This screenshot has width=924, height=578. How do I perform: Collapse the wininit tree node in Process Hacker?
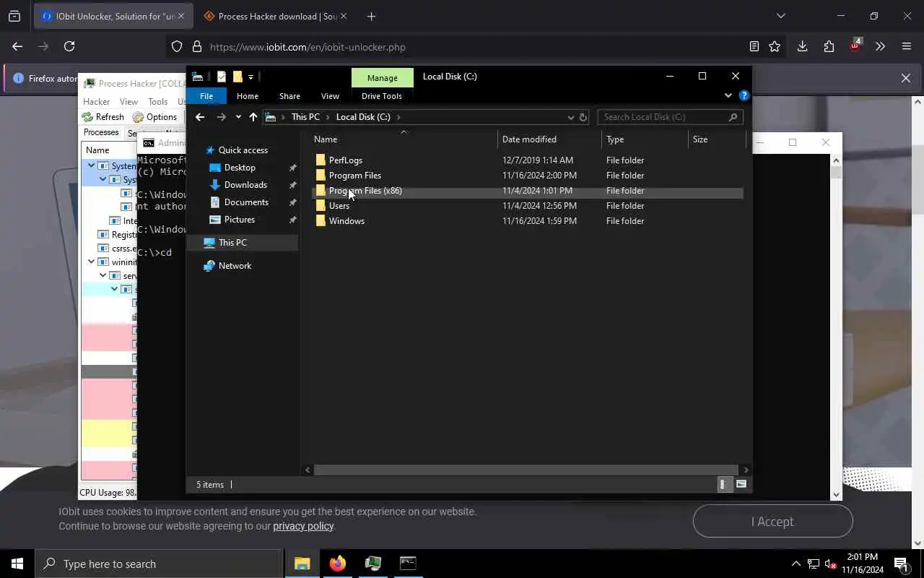coord(92,262)
